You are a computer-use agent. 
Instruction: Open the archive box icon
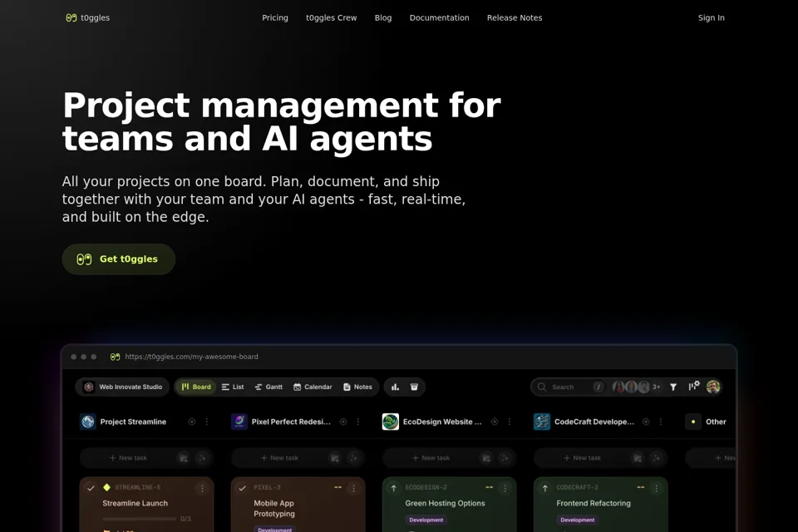point(414,387)
